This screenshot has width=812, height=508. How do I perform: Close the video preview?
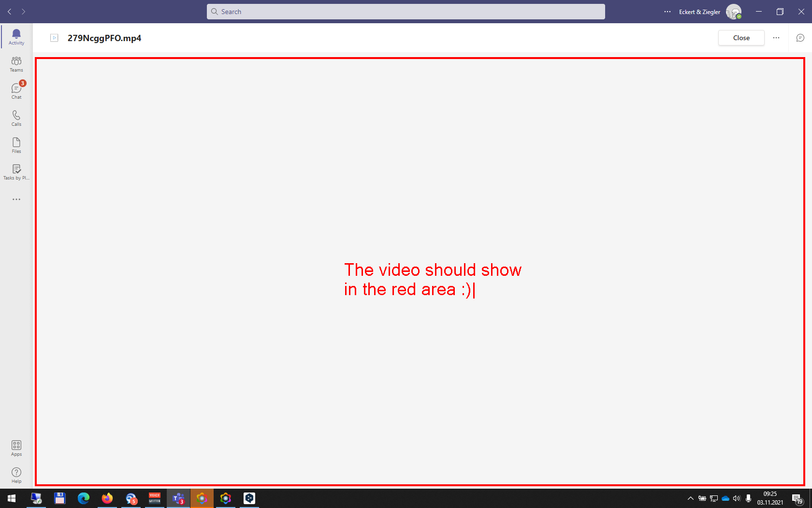click(741, 38)
